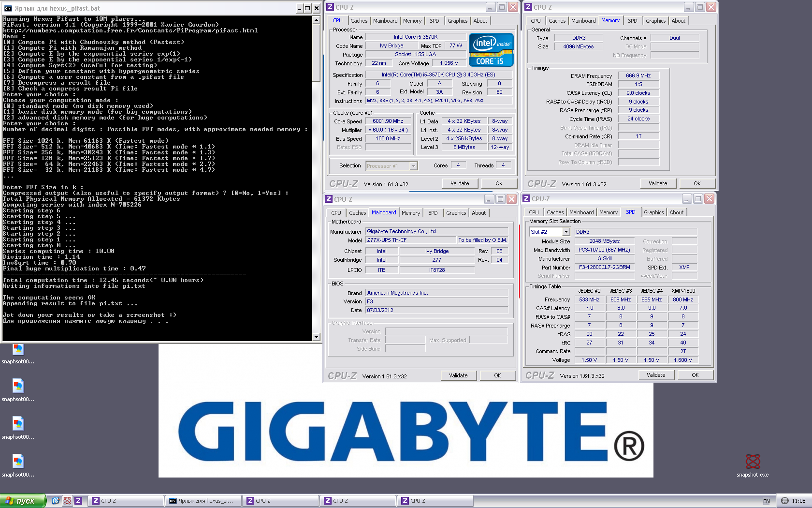Click the 1.056 V core voltage value
Viewport: 812px width, 508px height.
pyautogui.click(x=449, y=63)
